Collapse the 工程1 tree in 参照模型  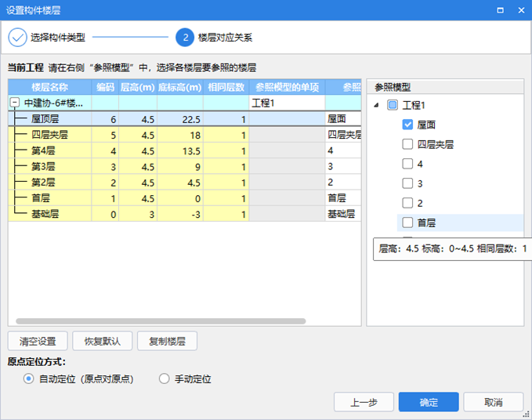[x=378, y=105]
